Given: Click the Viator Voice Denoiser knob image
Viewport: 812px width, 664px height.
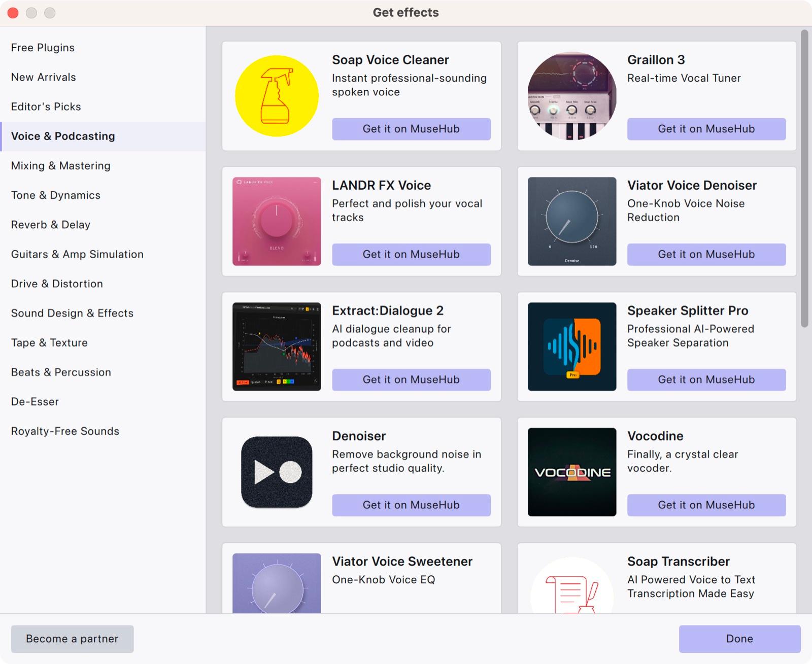Looking at the screenshot, I should 572,221.
